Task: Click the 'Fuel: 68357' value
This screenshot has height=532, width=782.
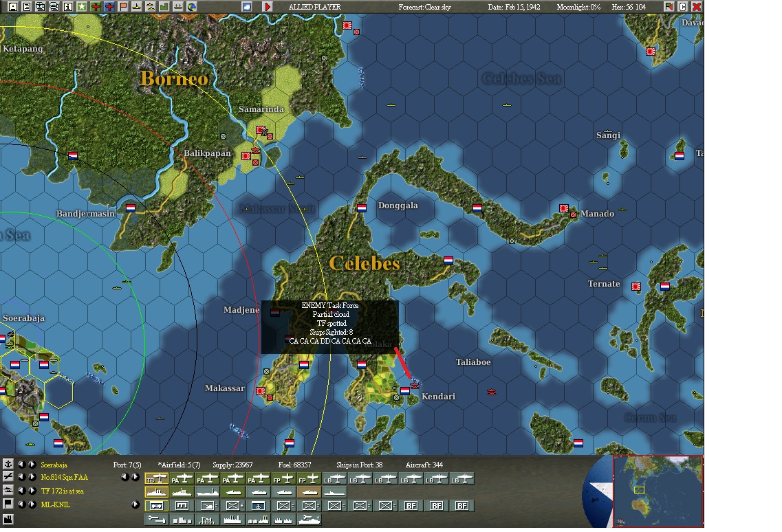Action: (x=294, y=465)
